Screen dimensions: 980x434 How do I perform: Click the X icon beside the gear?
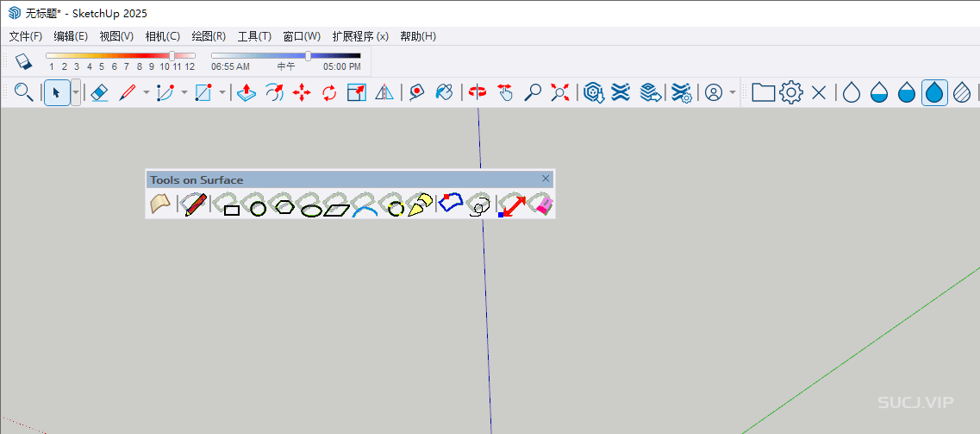tap(819, 93)
